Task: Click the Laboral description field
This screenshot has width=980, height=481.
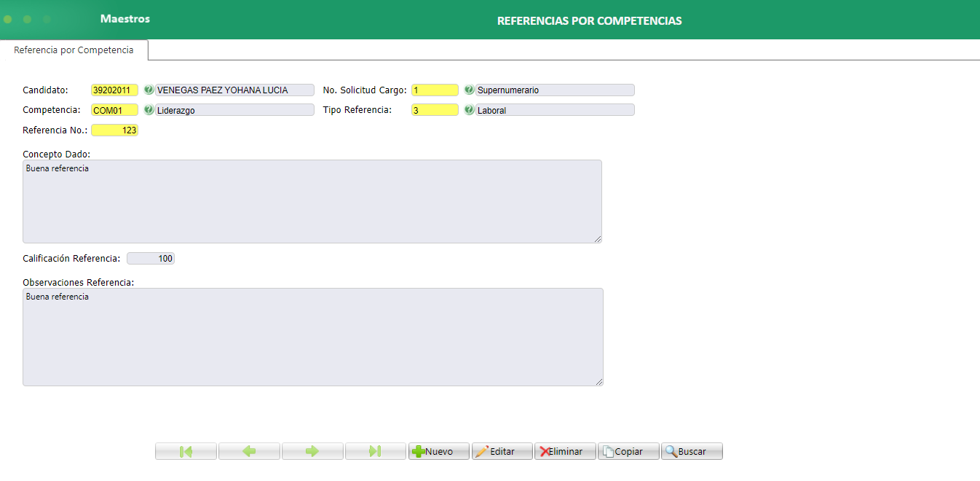Action: [x=555, y=110]
